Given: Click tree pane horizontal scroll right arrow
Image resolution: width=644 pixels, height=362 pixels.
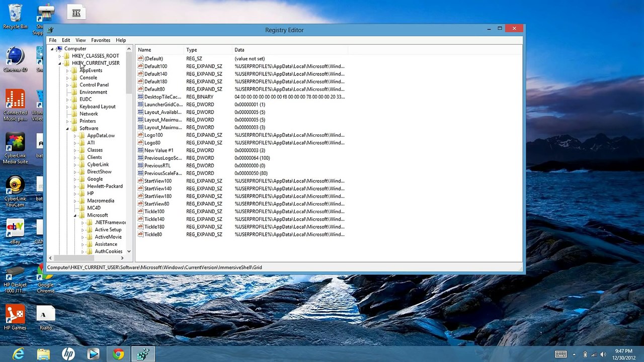Looking at the screenshot, I should [122, 258].
